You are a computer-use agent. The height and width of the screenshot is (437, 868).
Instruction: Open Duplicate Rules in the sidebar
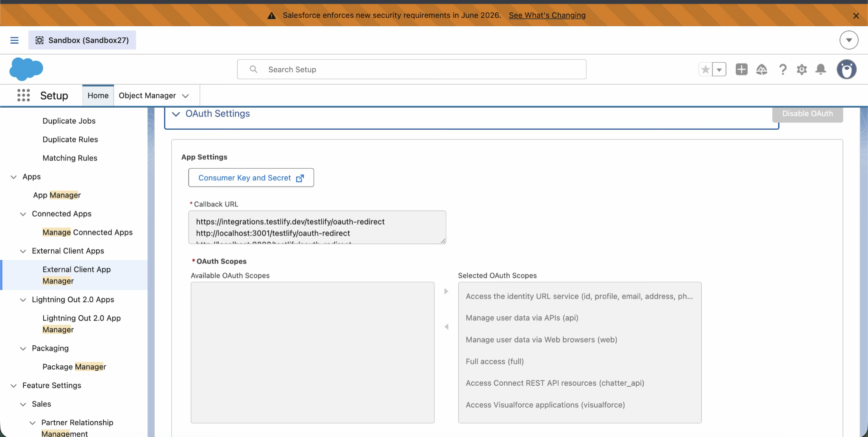coord(70,139)
